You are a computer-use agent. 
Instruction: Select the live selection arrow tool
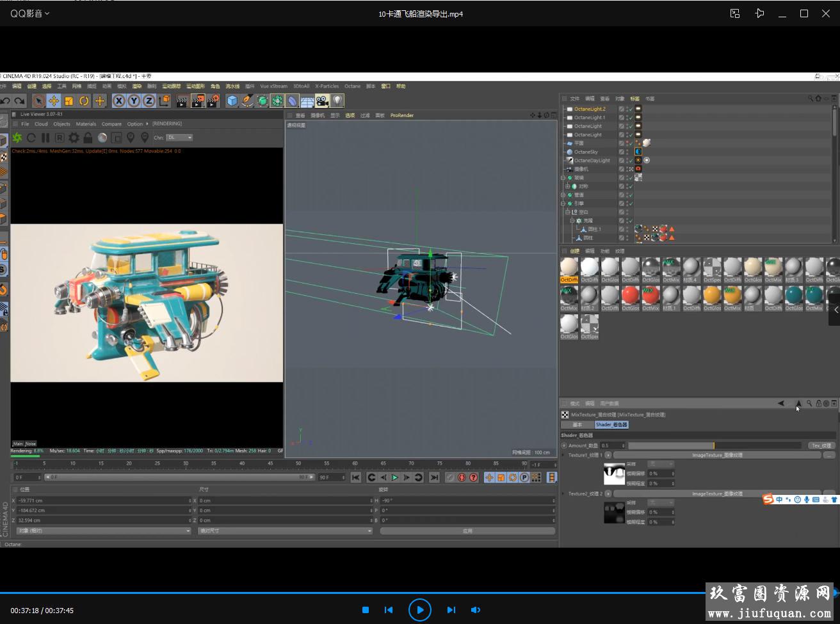point(39,101)
